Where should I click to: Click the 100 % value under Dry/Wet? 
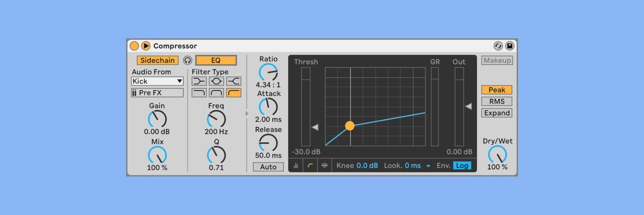click(x=497, y=167)
